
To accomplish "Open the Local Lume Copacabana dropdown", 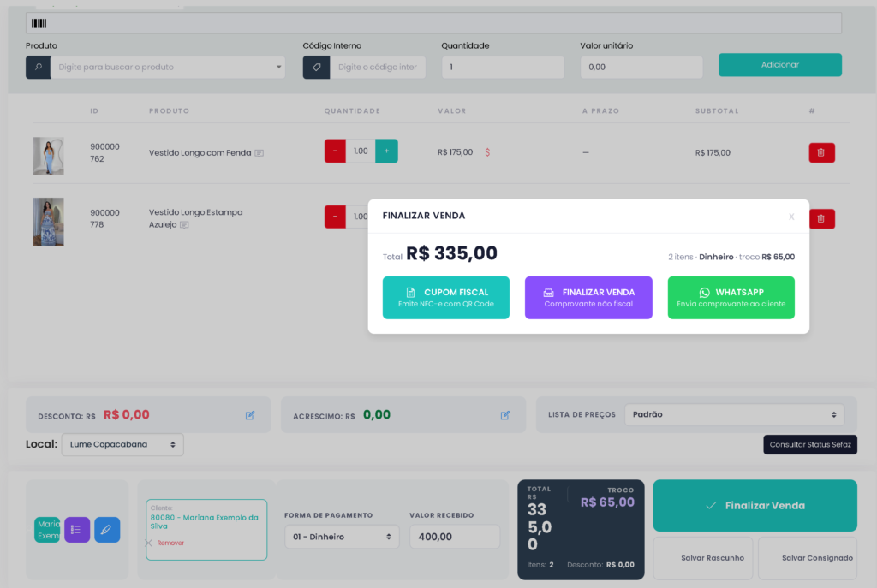I will tap(122, 445).
